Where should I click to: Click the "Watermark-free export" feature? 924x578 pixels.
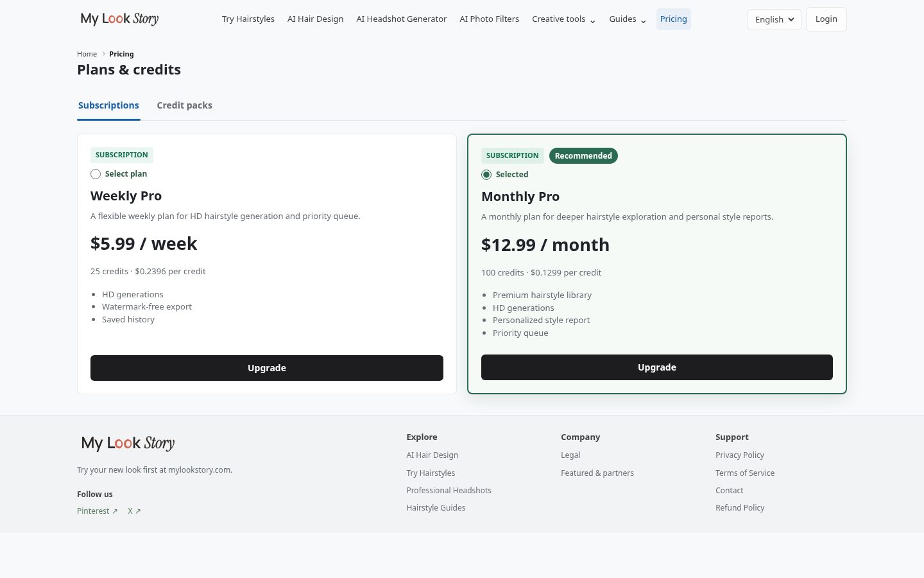click(147, 307)
